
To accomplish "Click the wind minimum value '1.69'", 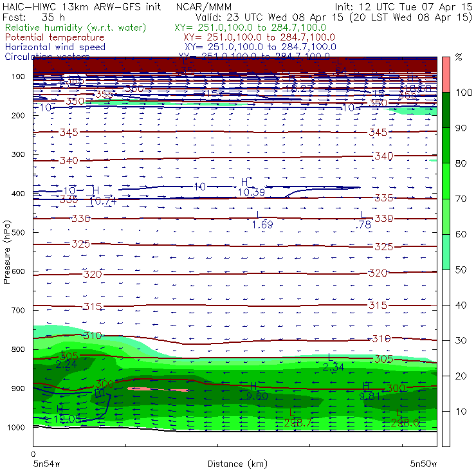I will click(262, 224).
